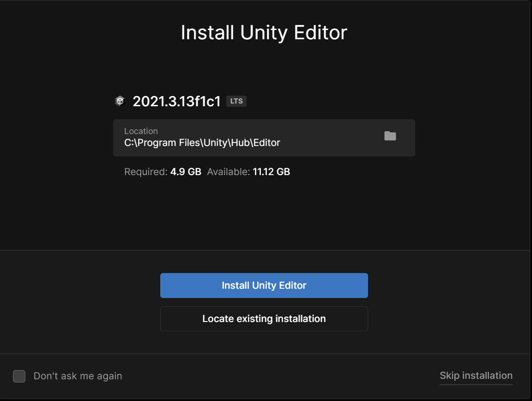This screenshot has width=532, height=401.
Task: Choose Locate existing installation
Action: click(264, 318)
